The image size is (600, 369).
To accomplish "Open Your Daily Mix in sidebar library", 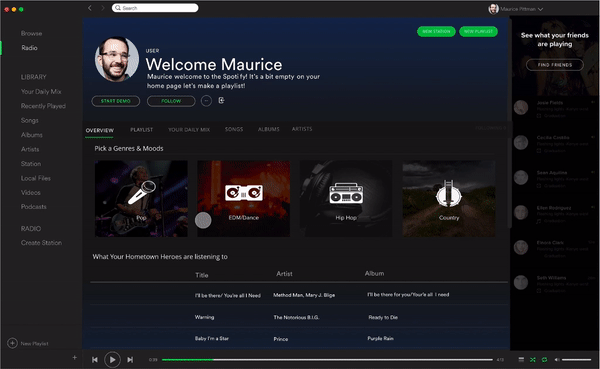I will coord(41,91).
